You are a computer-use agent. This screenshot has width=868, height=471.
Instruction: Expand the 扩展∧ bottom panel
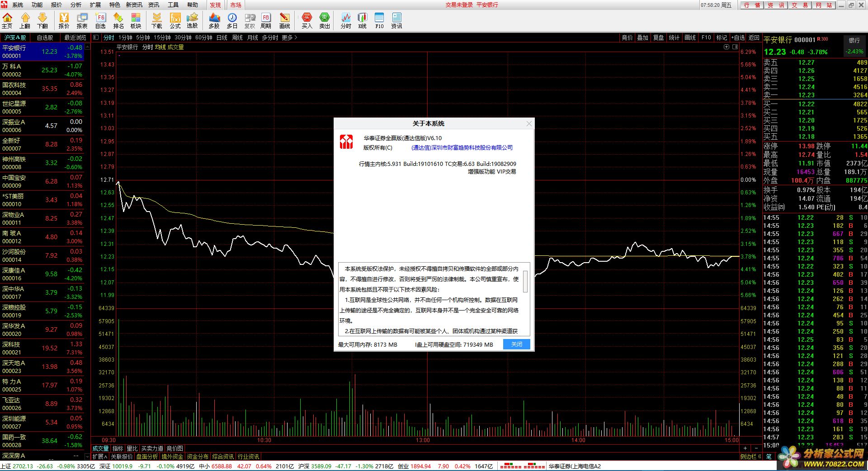(99, 457)
